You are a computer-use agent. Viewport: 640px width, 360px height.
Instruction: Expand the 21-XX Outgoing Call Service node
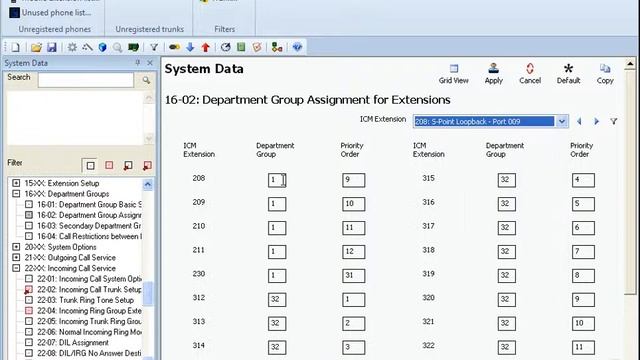16,257
